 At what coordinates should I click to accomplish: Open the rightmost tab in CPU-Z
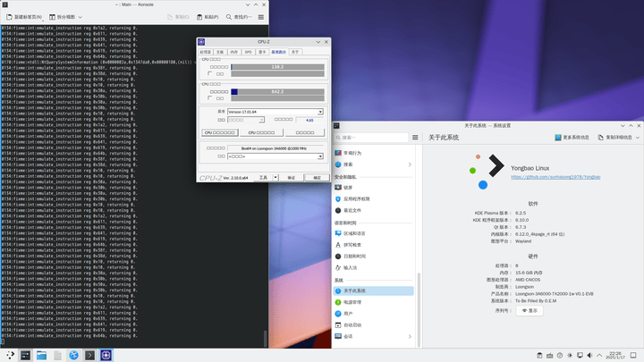click(296, 52)
